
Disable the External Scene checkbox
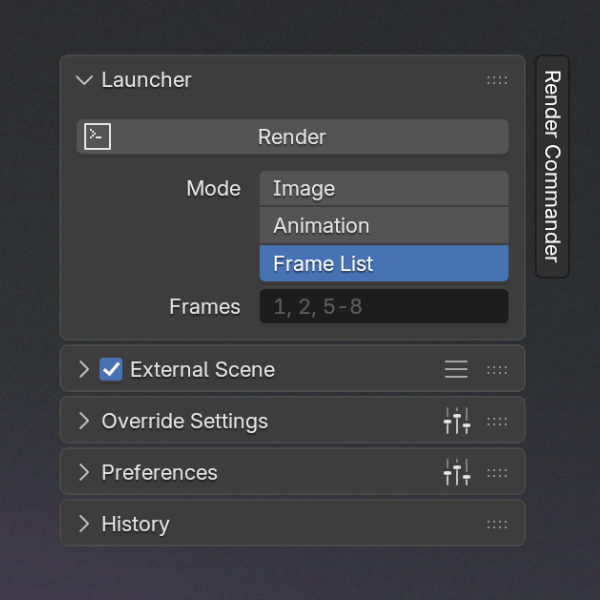(x=111, y=369)
